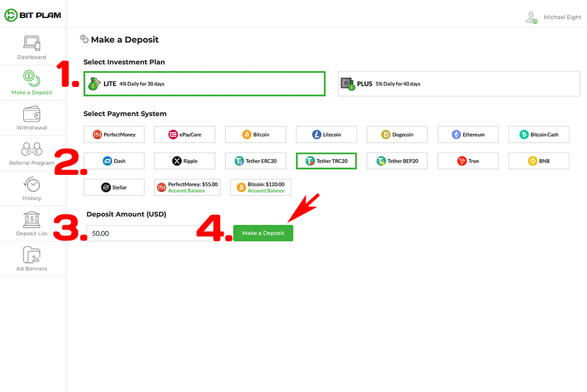Open the Withdrawal wallet icon
Image resolution: width=587 pixels, height=392 pixels.
click(x=32, y=114)
